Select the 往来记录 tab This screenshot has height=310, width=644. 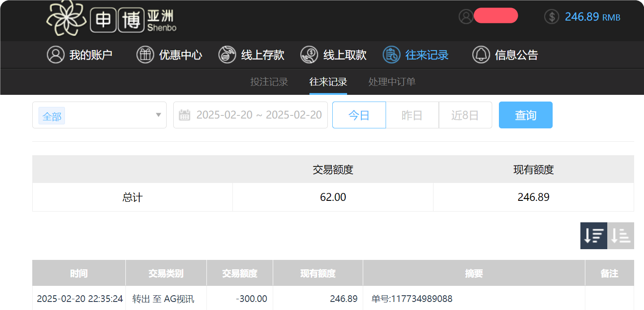click(328, 82)
